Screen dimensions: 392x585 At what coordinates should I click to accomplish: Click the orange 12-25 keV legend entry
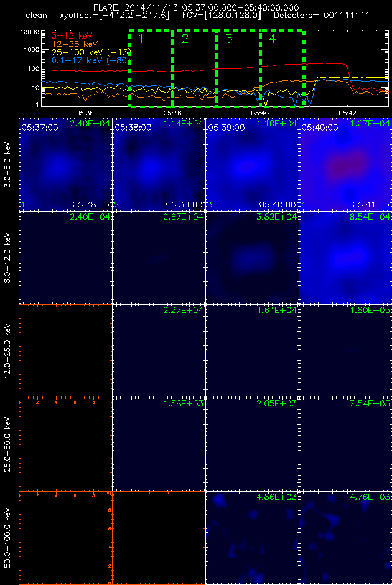[75, 44]
